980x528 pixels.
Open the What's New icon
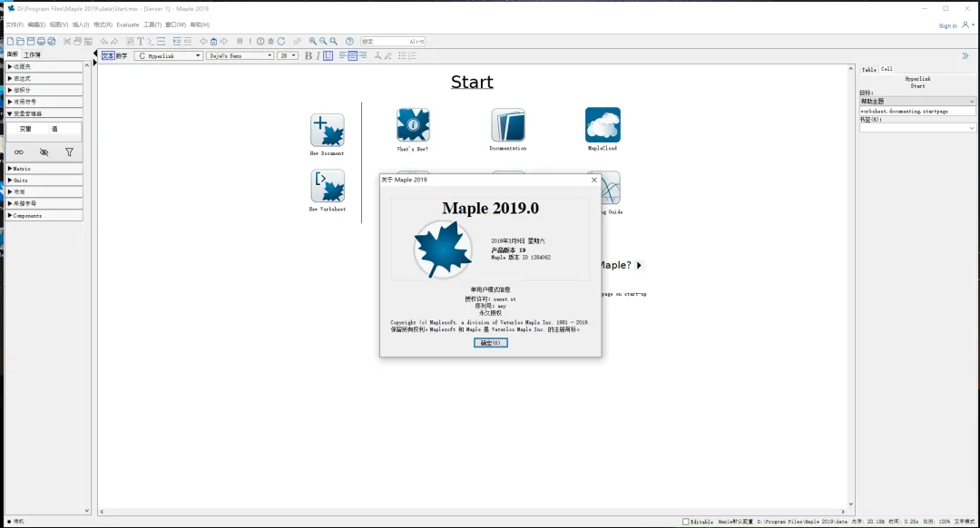pyautogui.click(x=413, y=125)
